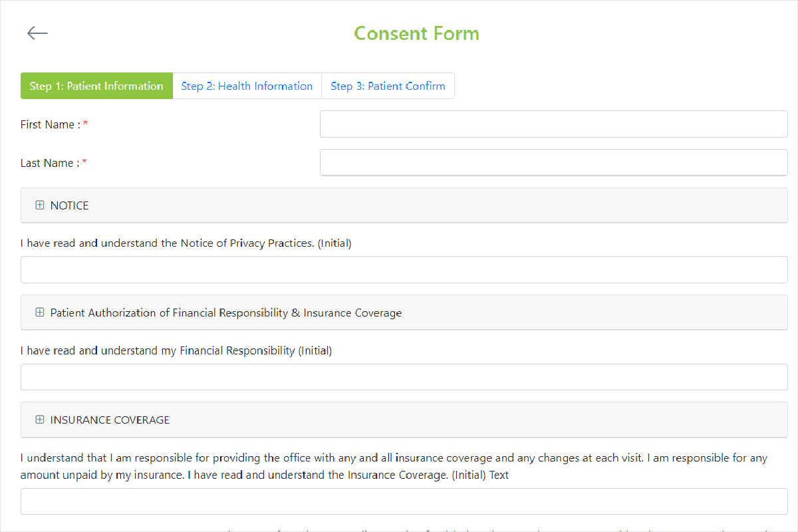Click the back arrow icon

37,33
